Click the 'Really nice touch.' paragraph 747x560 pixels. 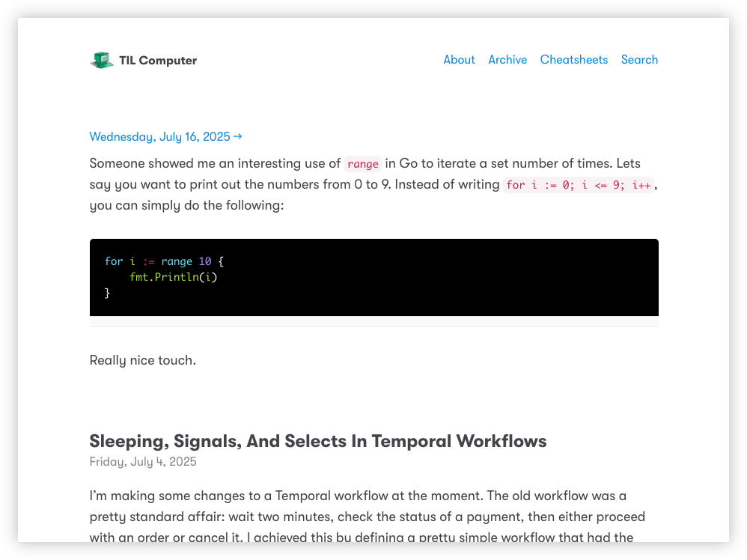click(143, 360)
